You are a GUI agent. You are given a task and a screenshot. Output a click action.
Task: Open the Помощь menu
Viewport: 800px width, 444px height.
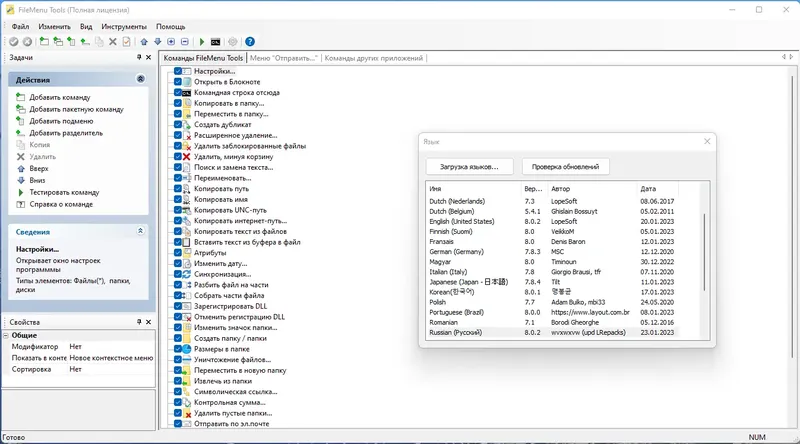coord(170,27)
